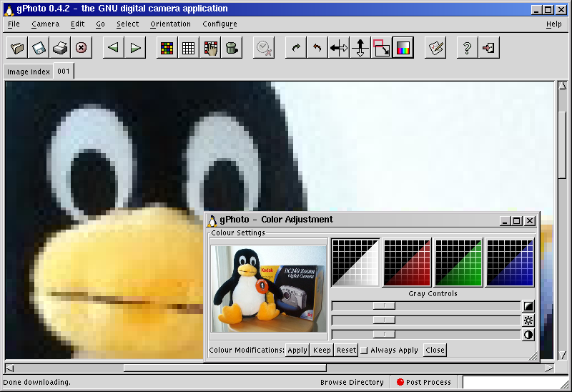This screenshot has height=392, width=572.
Task: Click the red X stop icon
Action: click(x=82, y=47)
